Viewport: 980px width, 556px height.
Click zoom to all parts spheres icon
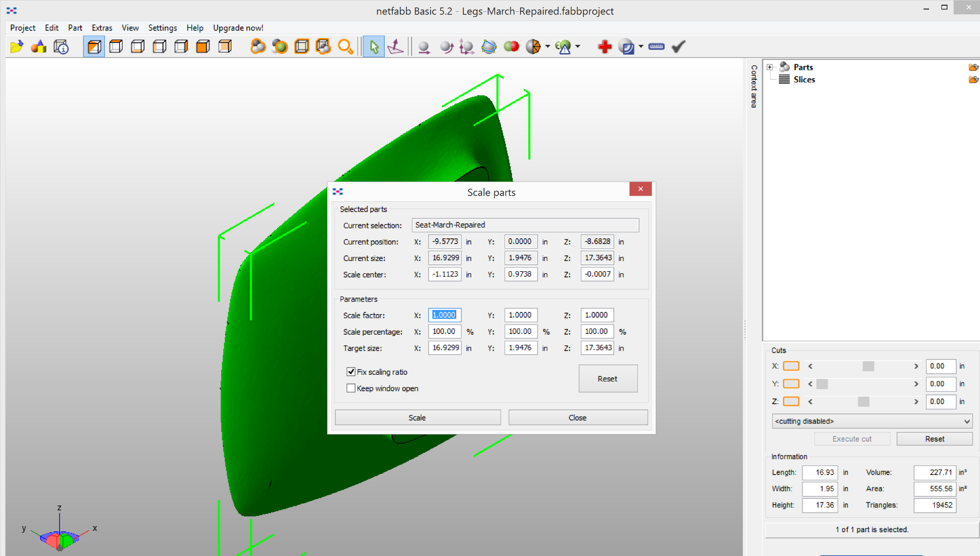[x=258, y=47]
